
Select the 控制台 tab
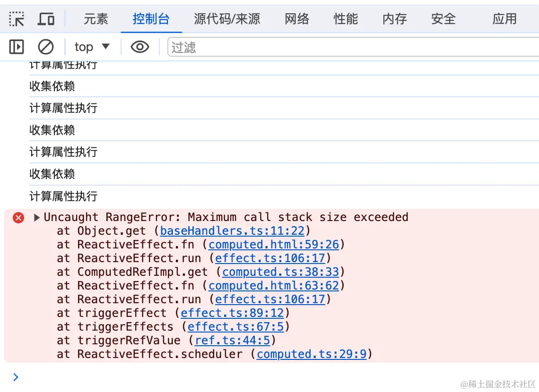point(151,19)
